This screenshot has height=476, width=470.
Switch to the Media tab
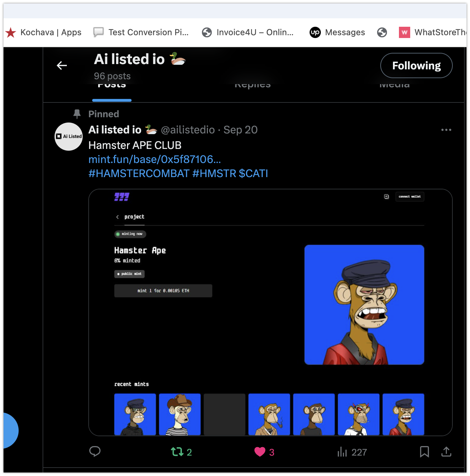tap(394, 85)
